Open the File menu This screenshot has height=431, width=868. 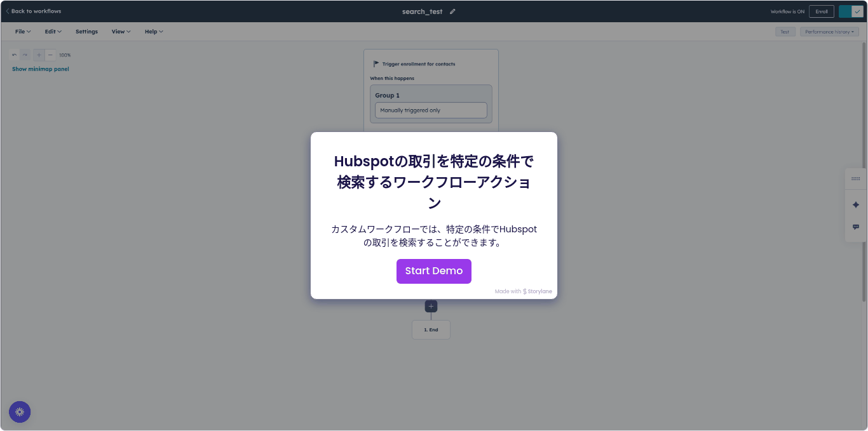23,32
